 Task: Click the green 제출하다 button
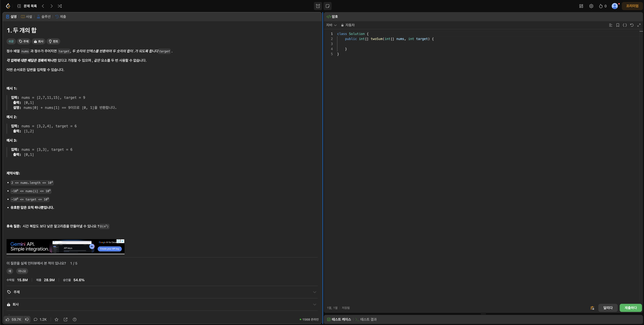pyautogui.click(x=630, y=308)
